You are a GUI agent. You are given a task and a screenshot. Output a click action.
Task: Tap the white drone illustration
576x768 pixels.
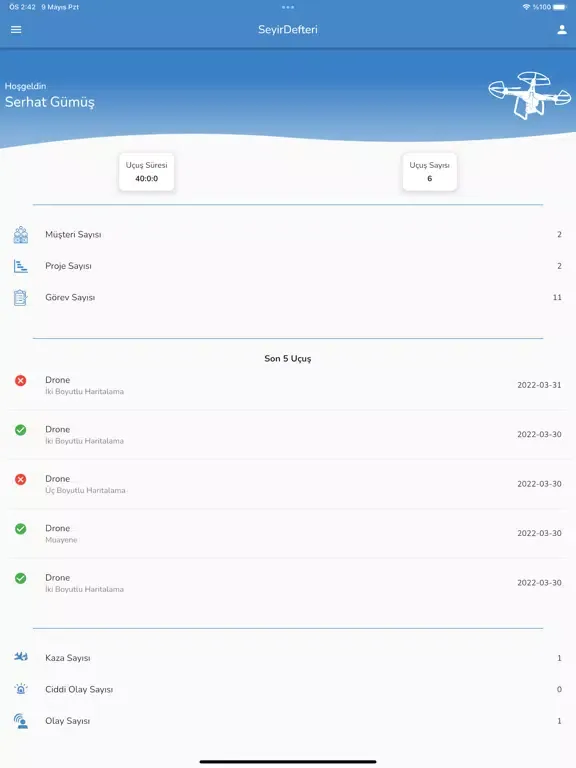pyautogui.click(x=529, y=95)
